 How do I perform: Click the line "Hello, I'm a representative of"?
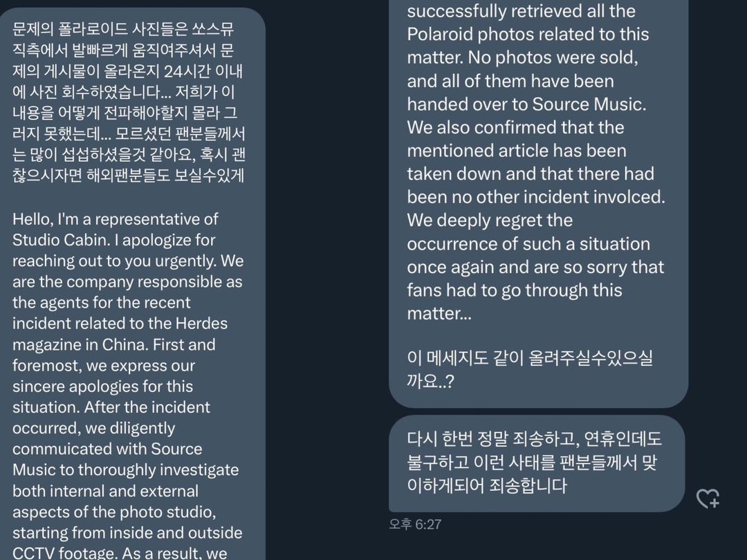click(116, 219)
